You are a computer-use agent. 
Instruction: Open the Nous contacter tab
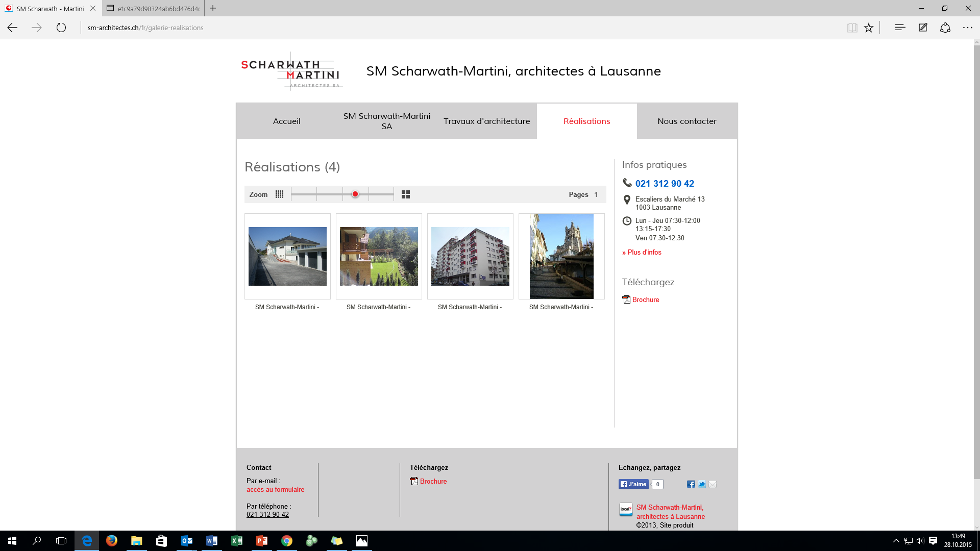(687, 121)
